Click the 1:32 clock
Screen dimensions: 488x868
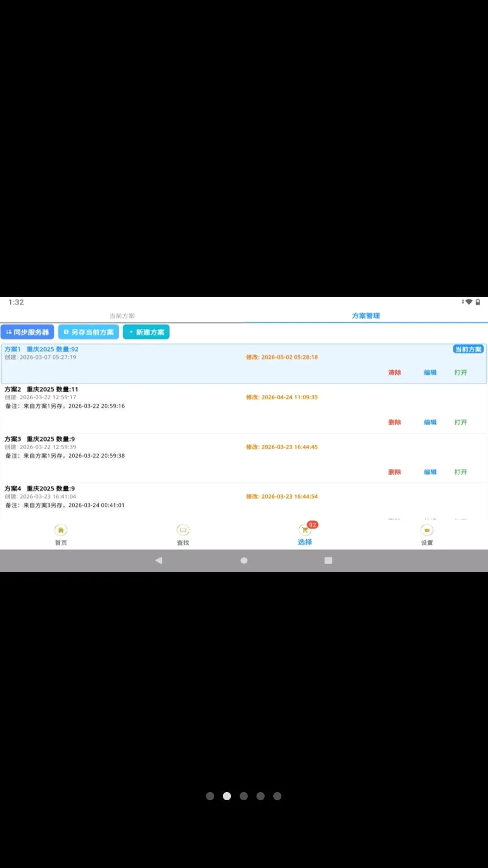tap(16, 302)
